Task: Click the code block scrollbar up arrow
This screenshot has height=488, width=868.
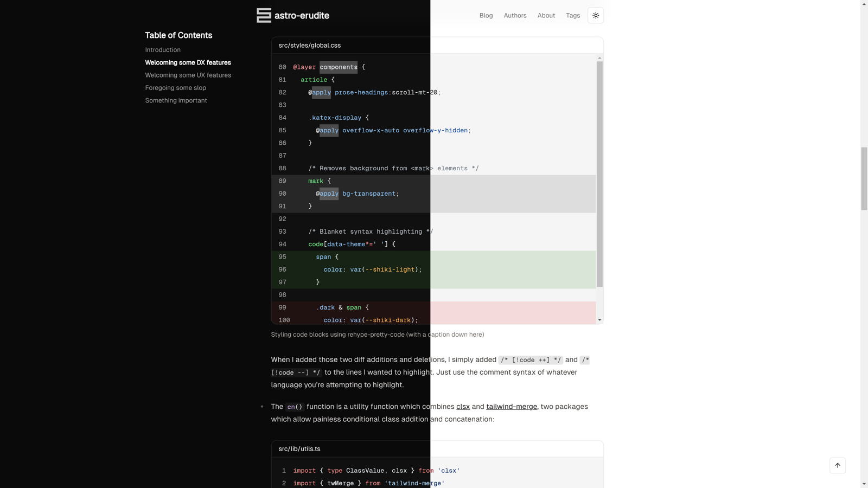Action: click(599, 57)
